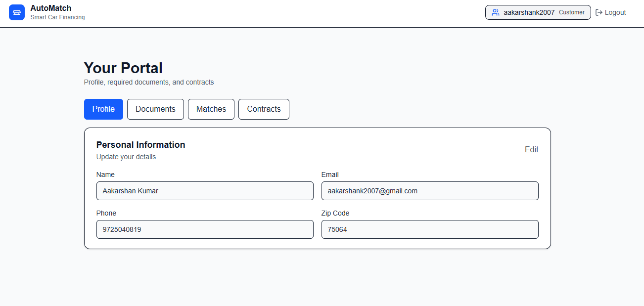Click the Update your details subtitle
The height and width of the screenshot is (306, 644).
point(126,157)
